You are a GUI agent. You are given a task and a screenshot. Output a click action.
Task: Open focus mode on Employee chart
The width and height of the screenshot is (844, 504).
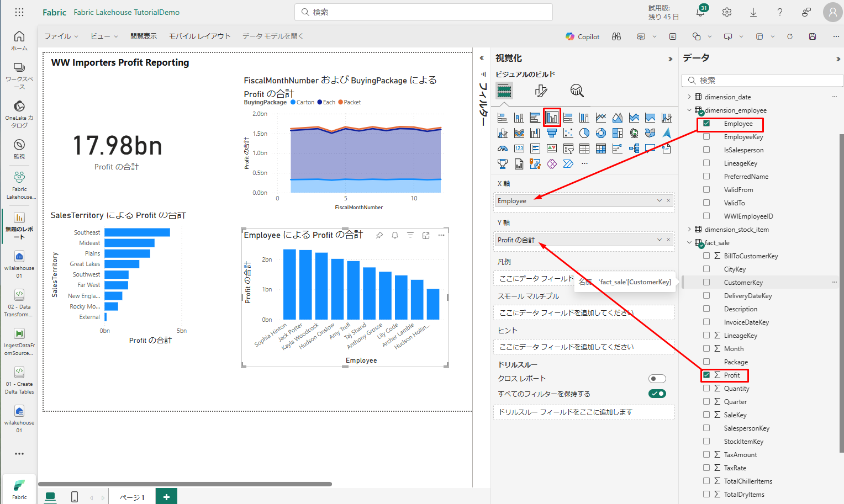click(426, 235)
